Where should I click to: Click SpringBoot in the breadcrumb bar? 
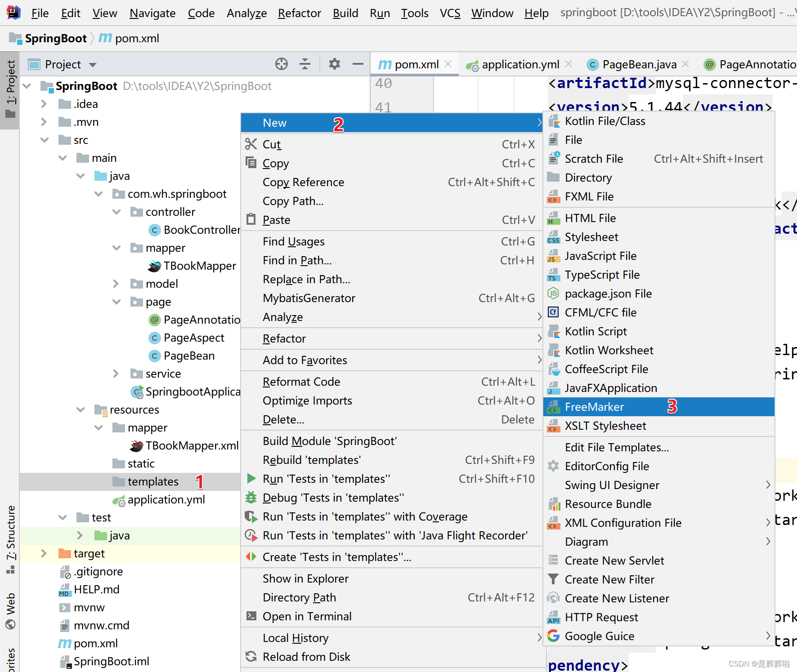56,38
